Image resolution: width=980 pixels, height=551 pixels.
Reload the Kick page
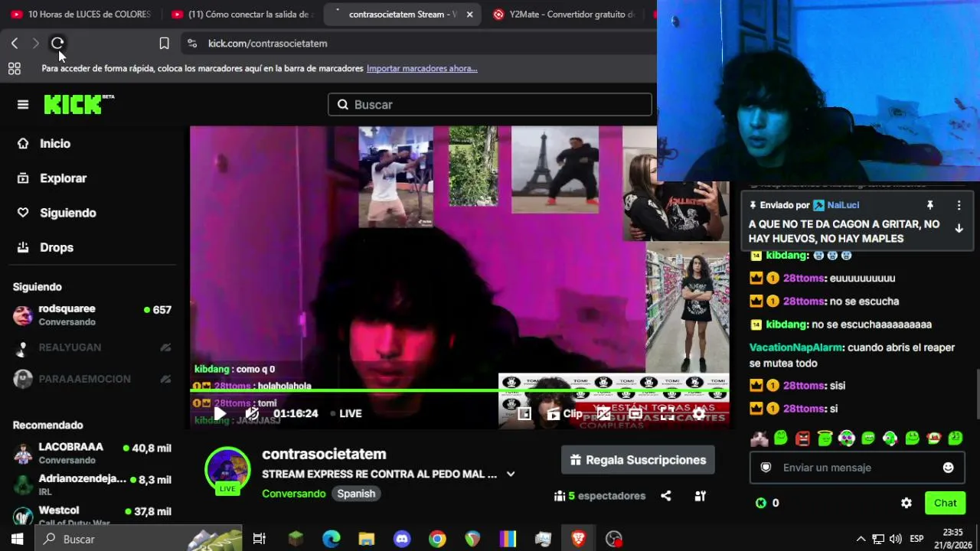pos(57,44)
